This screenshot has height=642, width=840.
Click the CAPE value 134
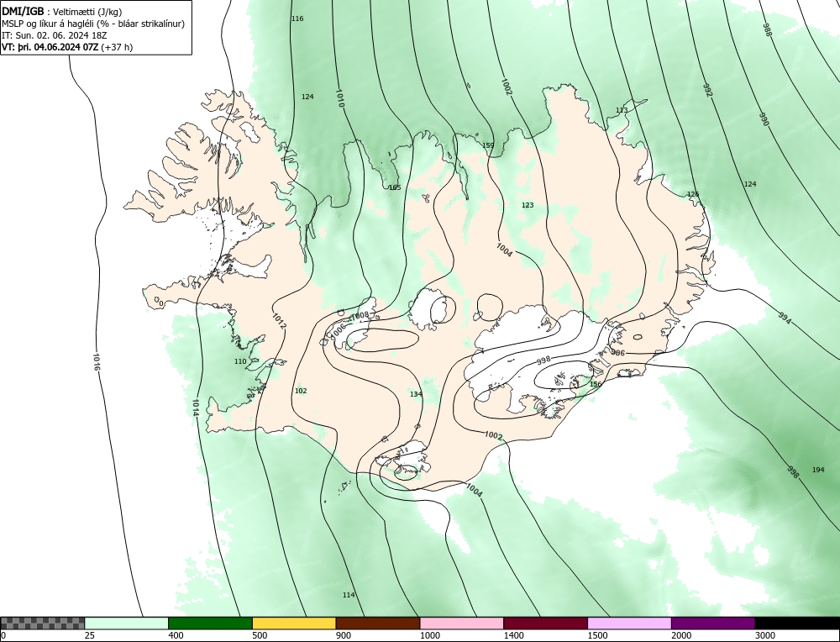click(417, 394)
